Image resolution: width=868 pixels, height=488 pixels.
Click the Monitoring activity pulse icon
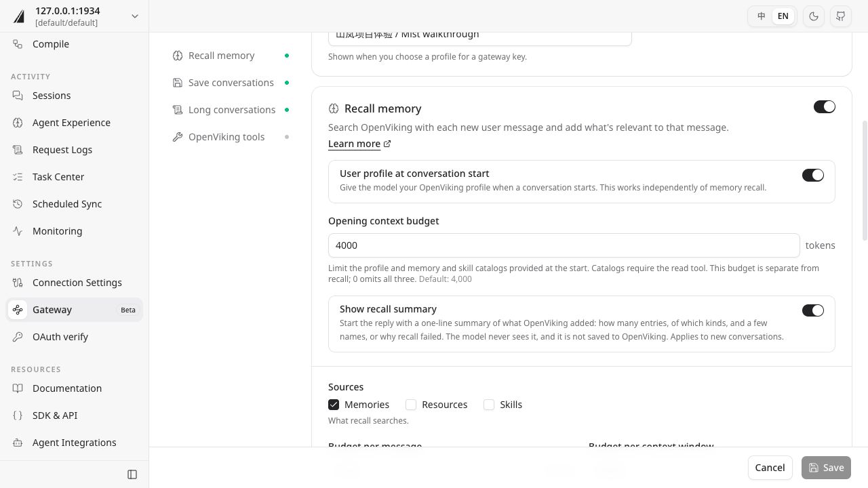pyautogui.click(x=18, y=231)
